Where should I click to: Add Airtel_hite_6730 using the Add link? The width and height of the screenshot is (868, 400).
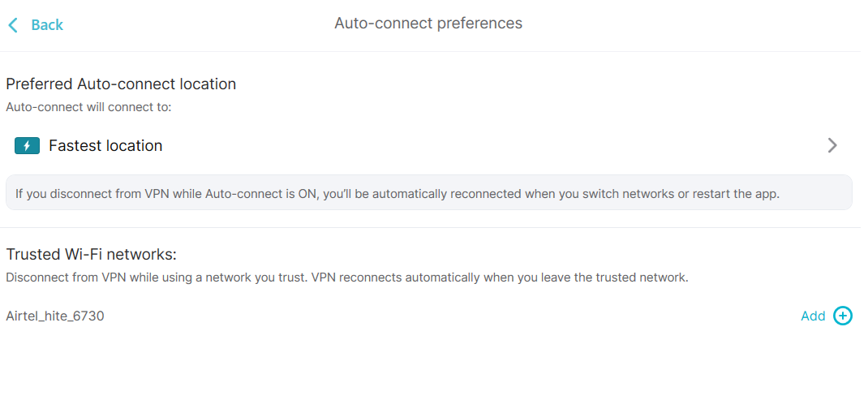click(x=813, y=316)
